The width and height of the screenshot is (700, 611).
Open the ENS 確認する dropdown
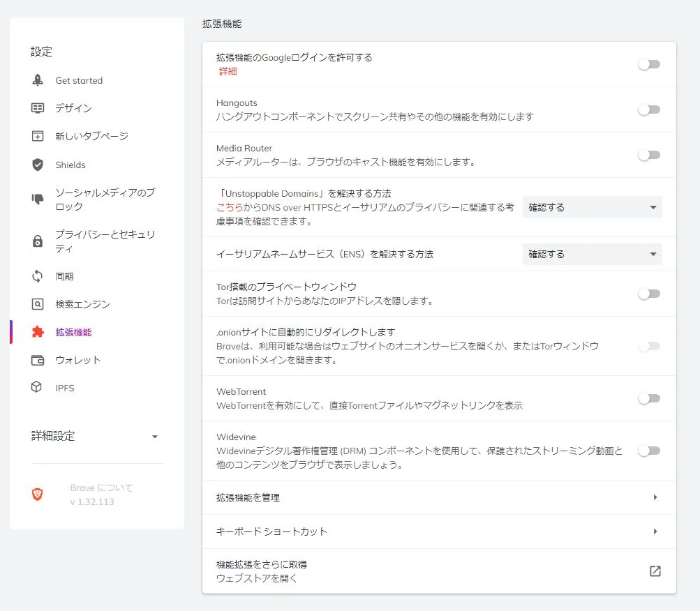click(x=591, y=254)
